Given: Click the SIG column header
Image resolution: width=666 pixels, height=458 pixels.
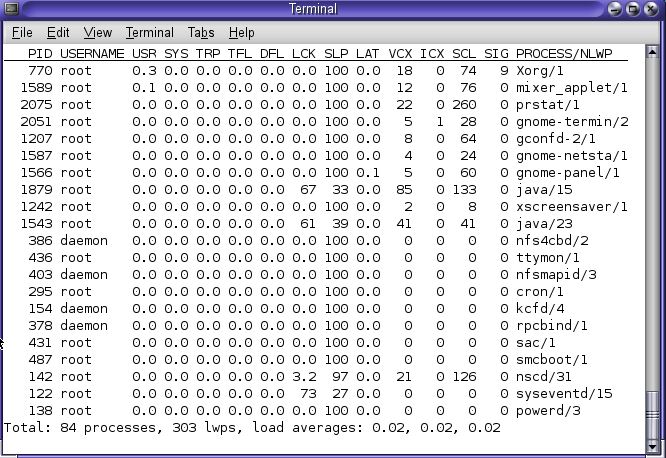Looking at the screenshot, I should (x=496, y=54).
